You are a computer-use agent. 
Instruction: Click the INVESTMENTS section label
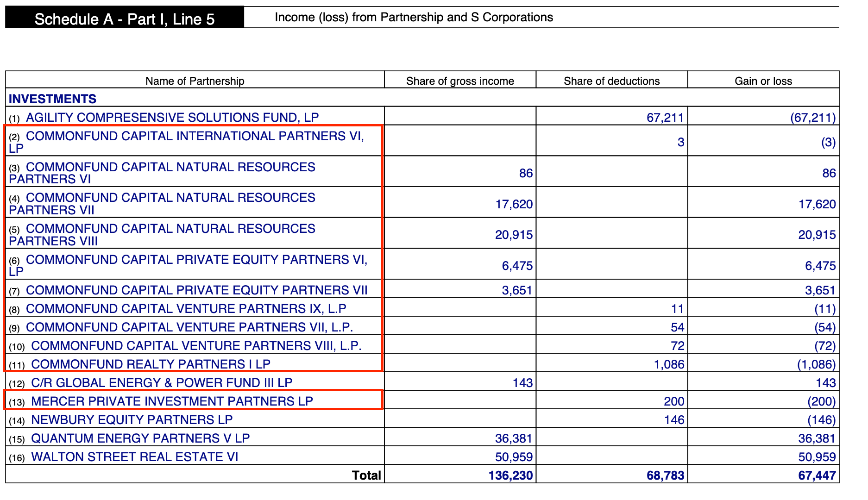(x=53, y=99)
